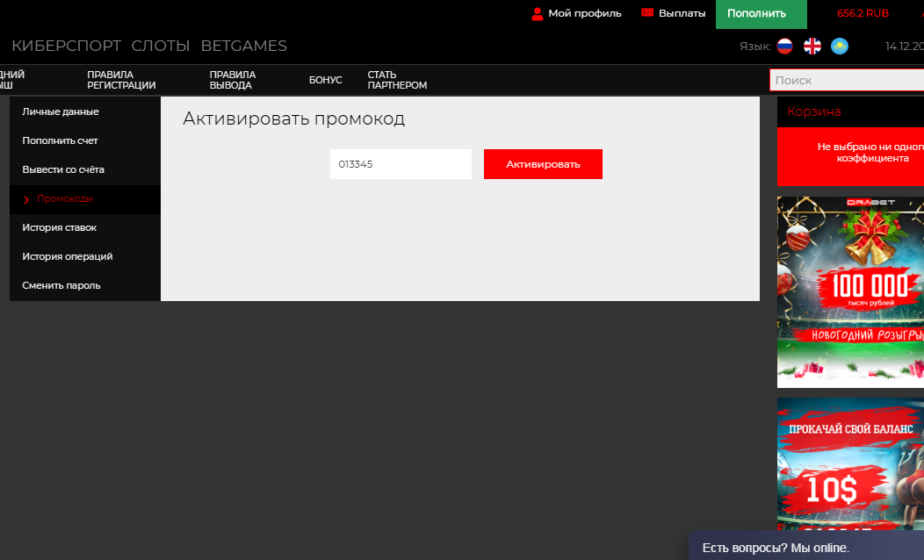The width and height of the screenshot is (924, 560).
Task: Click the promo code input field
Action: [401, 164]
